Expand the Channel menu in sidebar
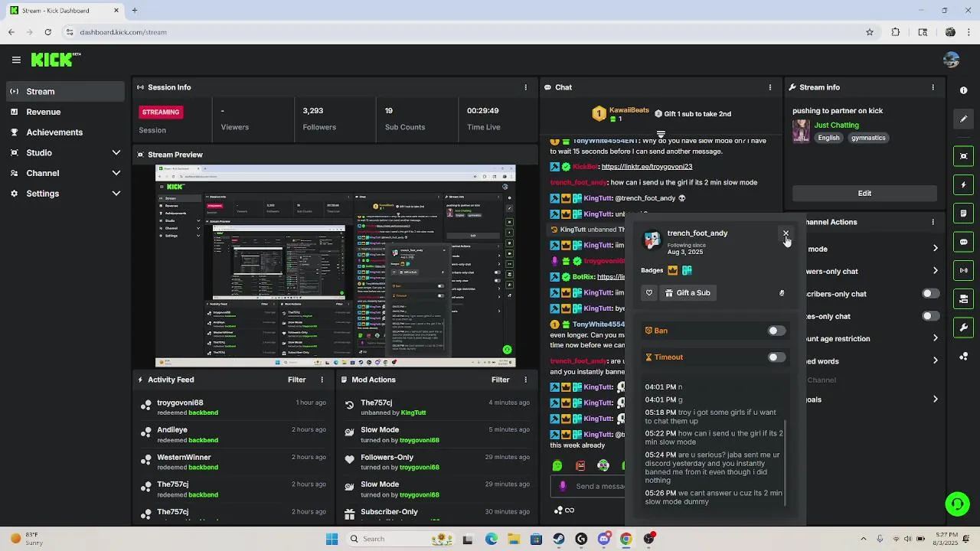 [x=116, y=173]
